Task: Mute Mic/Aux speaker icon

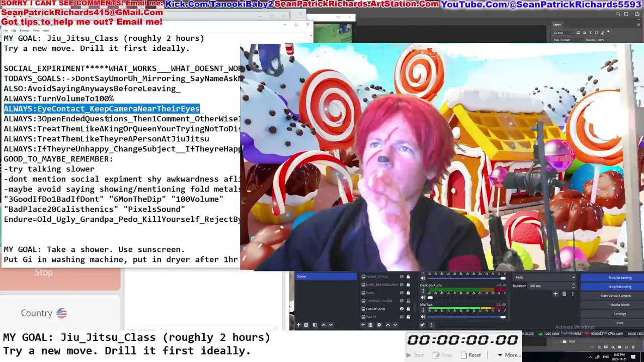Action: [x=423, y=317]
